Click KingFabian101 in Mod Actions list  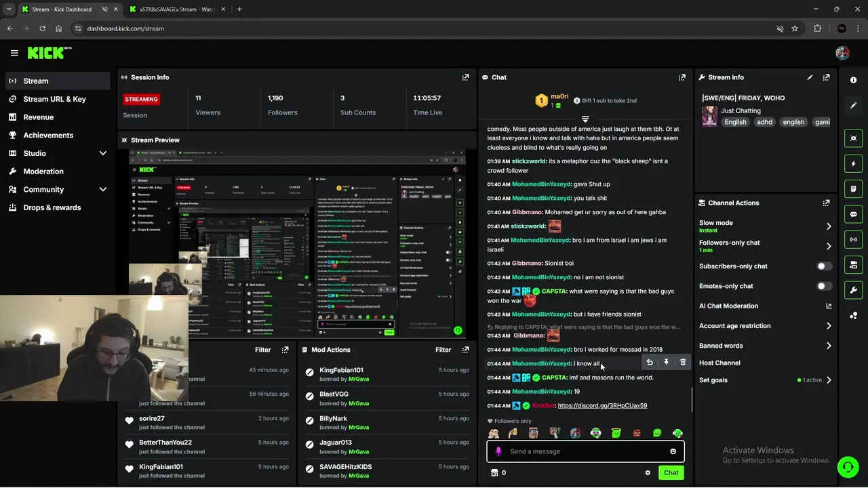(x=341, y=370)
